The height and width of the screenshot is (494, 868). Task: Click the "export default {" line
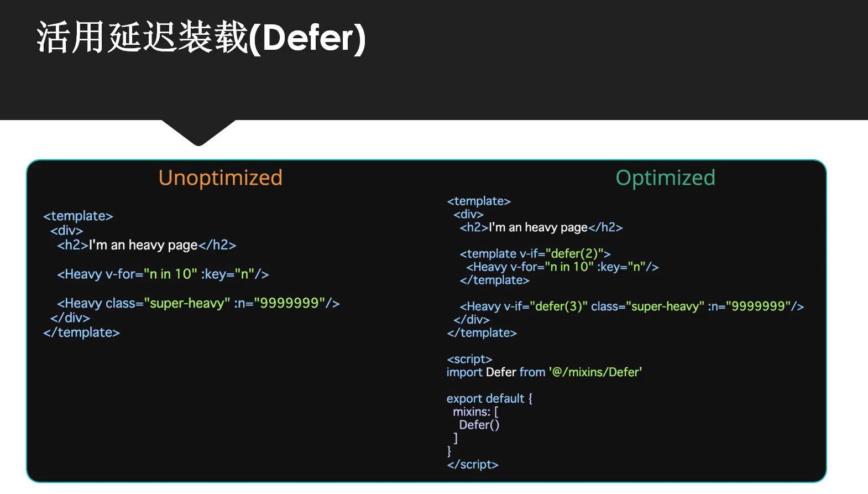[x=489, y=398]
